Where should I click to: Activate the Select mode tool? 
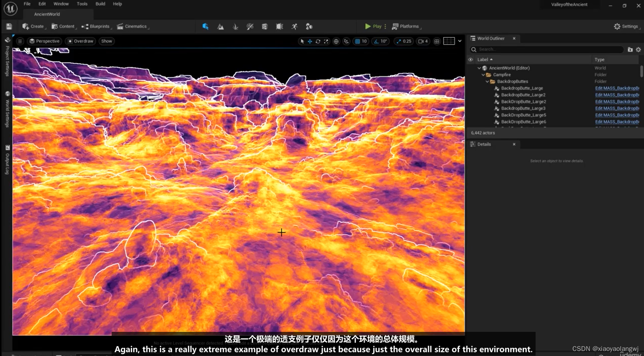point(205,26)
